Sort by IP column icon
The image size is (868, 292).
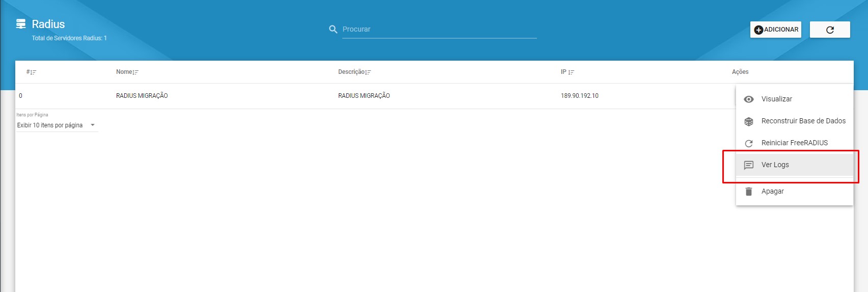(x=572, y=72)
